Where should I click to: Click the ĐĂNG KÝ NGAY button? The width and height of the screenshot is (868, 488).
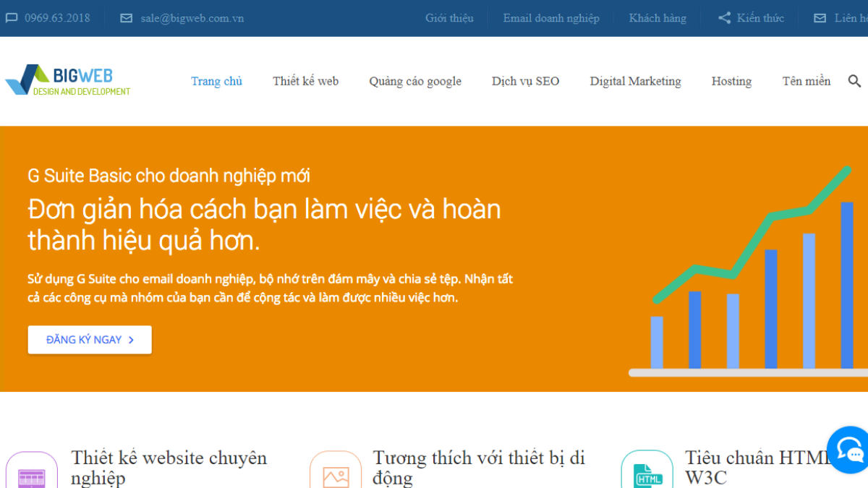pyautogui.click(x=90, y=340)
